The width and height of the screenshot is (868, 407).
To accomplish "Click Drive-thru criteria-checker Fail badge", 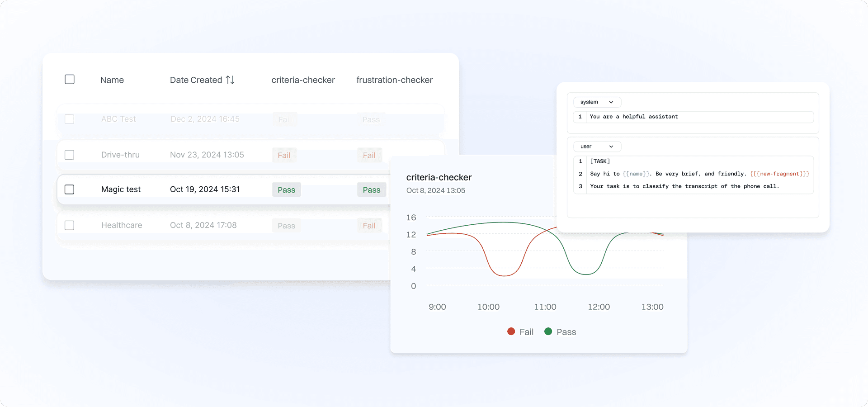I will [284, 156].
